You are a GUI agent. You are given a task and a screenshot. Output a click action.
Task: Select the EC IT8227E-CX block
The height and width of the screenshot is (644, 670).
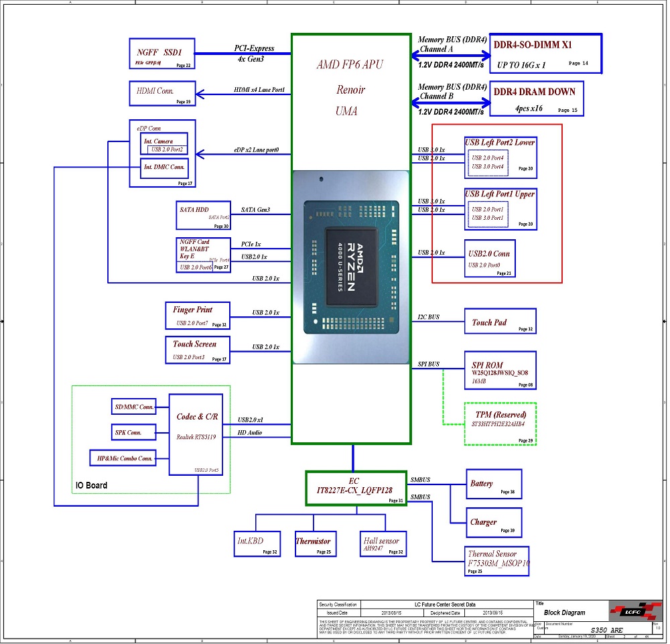tap(356, 489)
